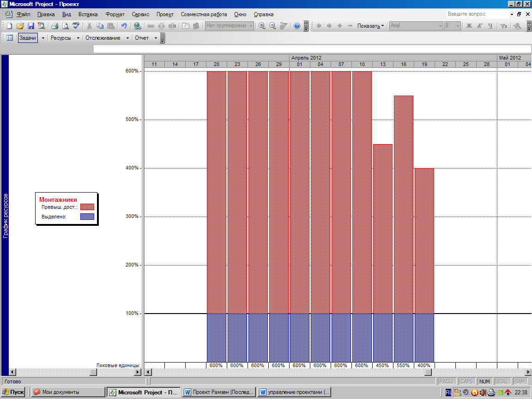Click red Превыш. дост. legend swatch
The image size is (532, 399).
click(x=87, y=207)
